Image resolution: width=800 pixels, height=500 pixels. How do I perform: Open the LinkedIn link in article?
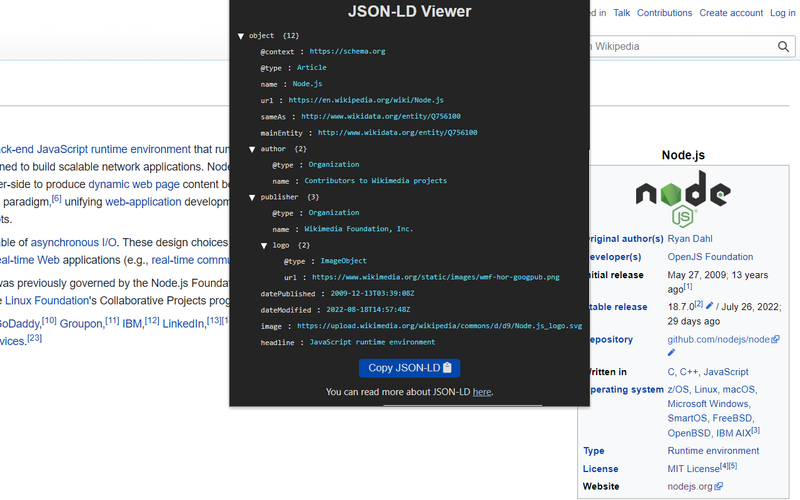[183, 324]
